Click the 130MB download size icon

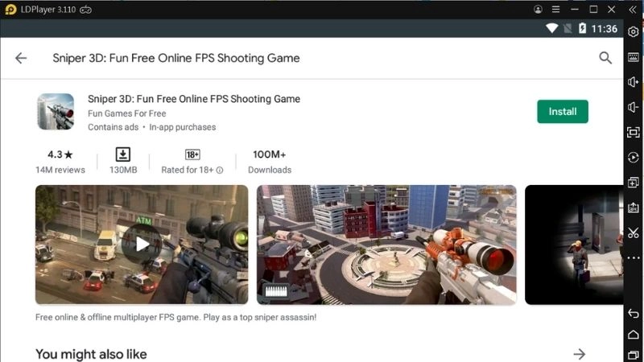[123, 154]
